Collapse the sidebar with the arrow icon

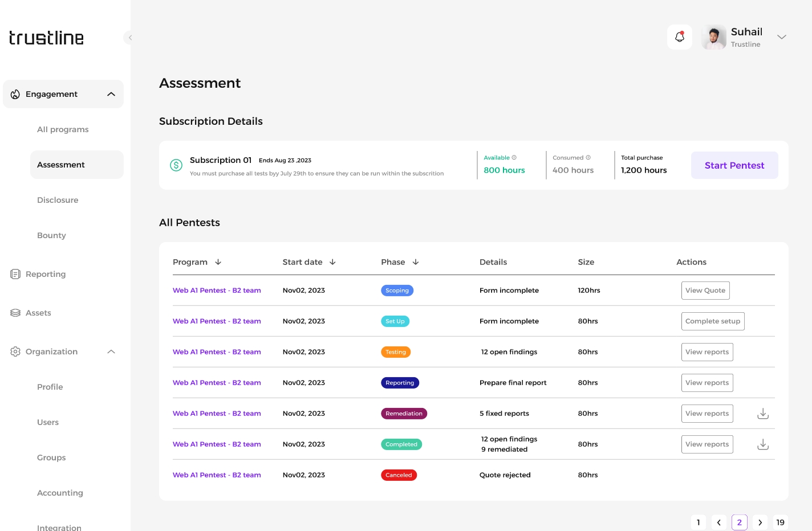click(130, 38)
